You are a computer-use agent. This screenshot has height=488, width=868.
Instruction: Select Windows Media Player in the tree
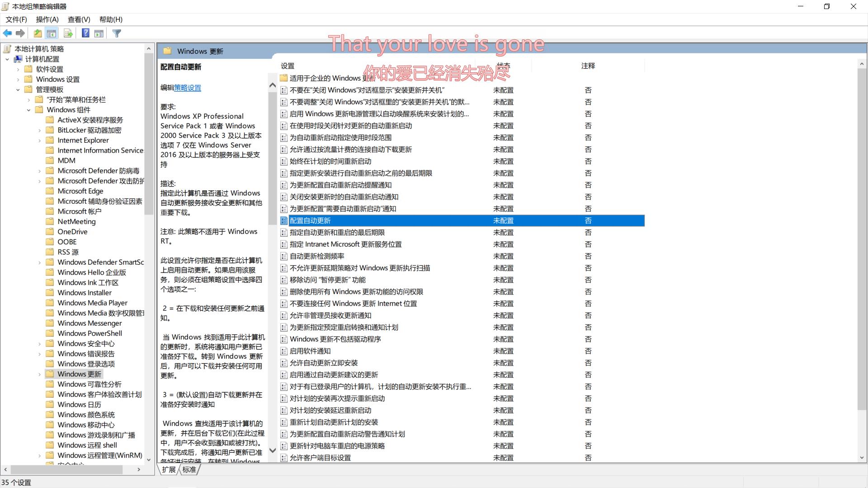pos(93,303)
